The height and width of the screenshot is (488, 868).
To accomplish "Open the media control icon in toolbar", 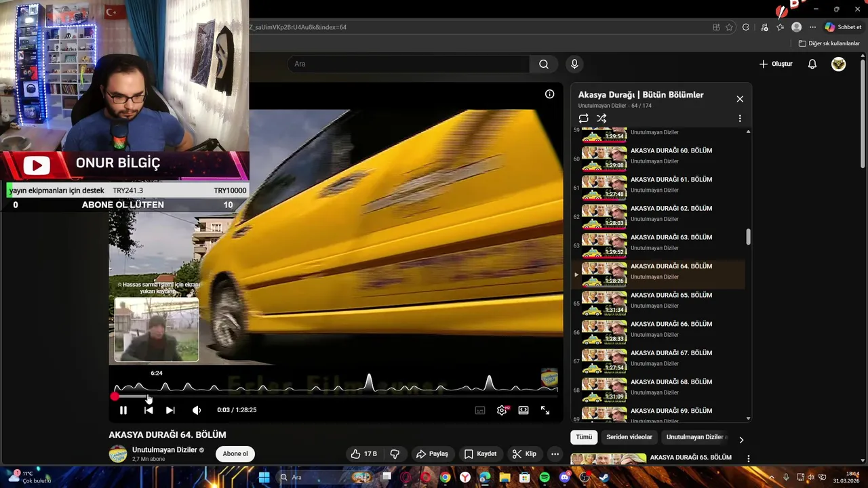I will coord(764,27).
